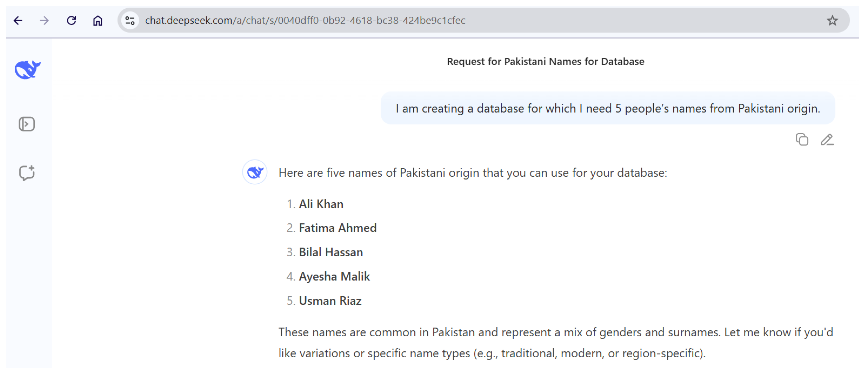Click the user message bubble text
Screen dimensions: 868x375
point(607,109)
